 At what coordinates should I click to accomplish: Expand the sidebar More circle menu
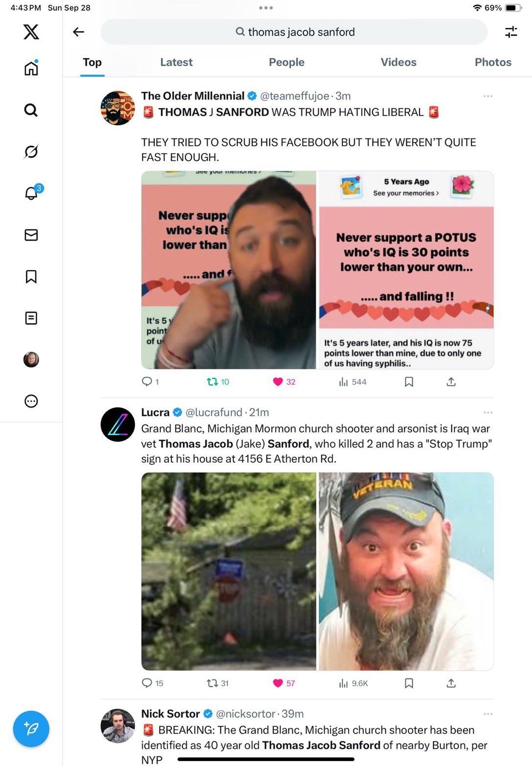click(x=31, y=401)
